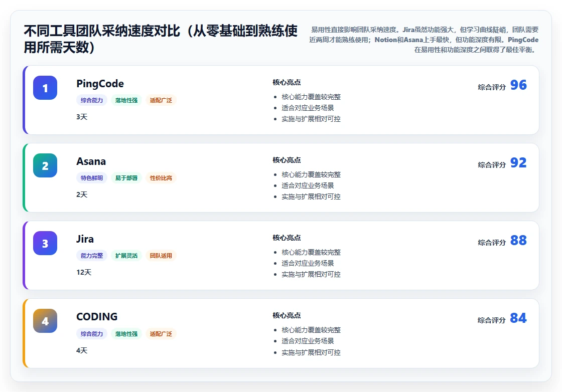
Task: Select the Asana tool name
Action: point(91,161)
